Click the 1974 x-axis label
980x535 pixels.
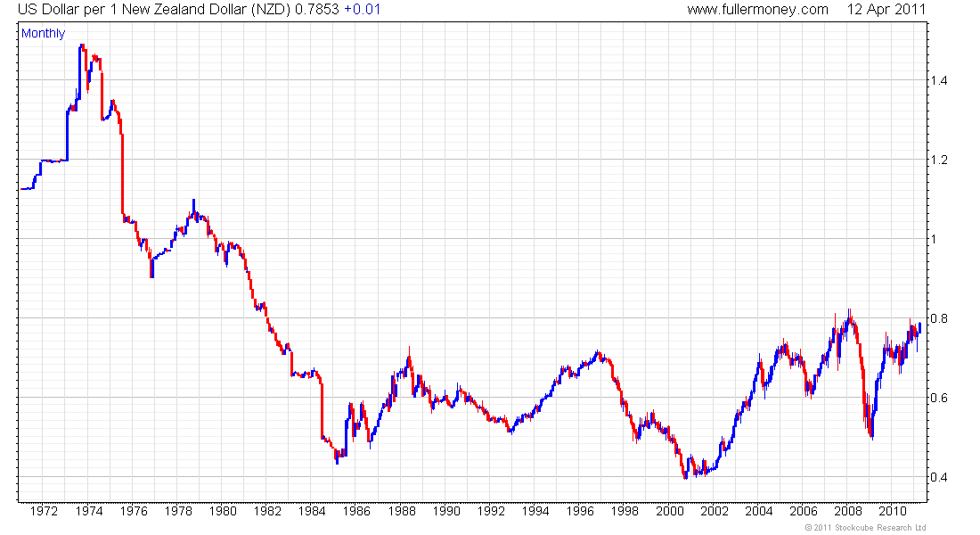(x=89, y=511)
